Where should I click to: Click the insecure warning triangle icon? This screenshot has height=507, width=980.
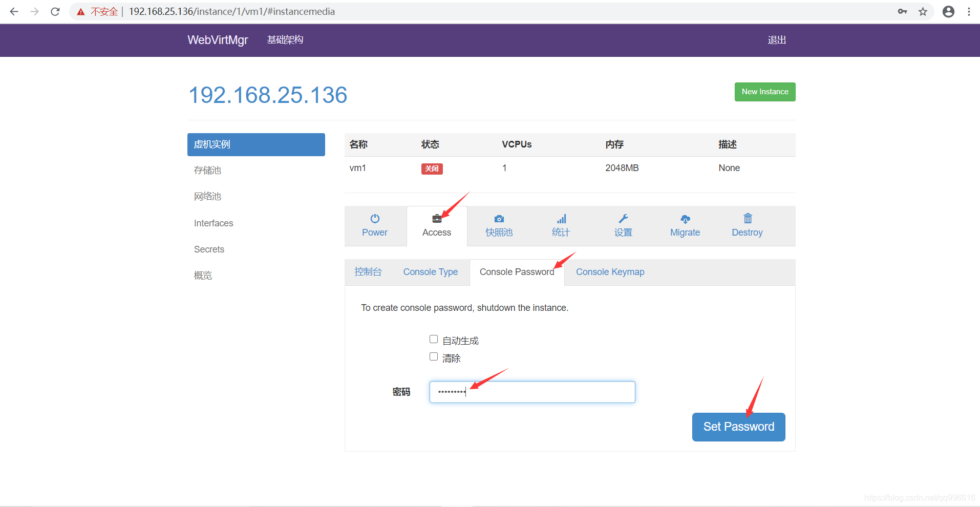pos(81,11)
